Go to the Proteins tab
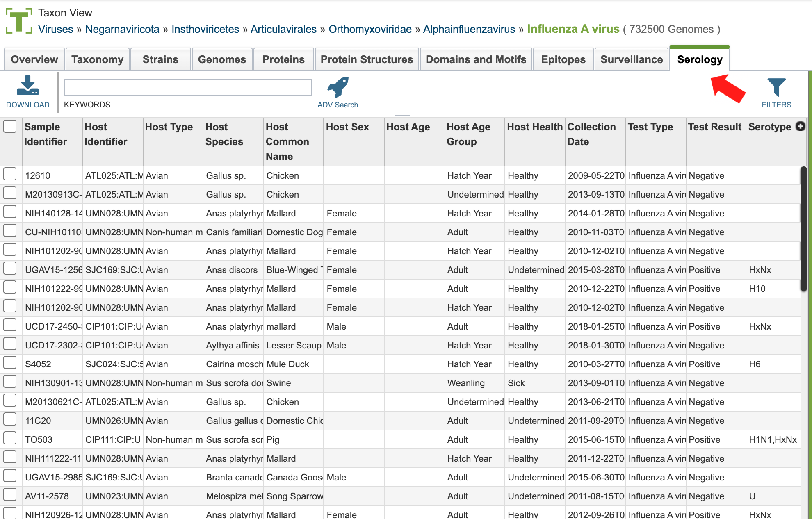Viewport: 812px width, 519px height. [283, 59]
